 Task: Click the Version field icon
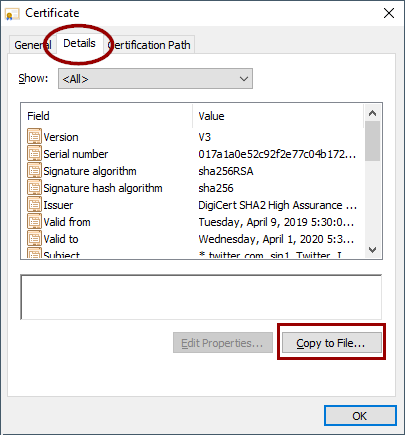[x=34, y=136]
